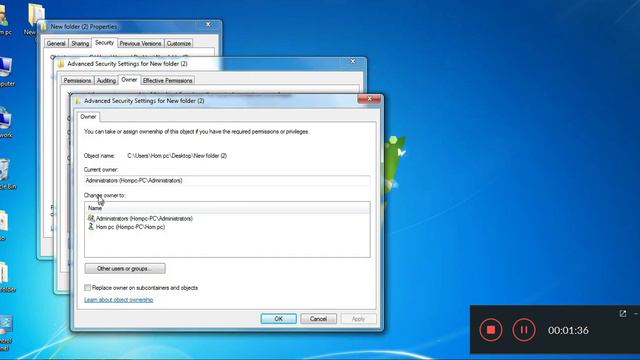Viewport: 640px width, 360px height.
Task: Click Cancel in the owner dialog
Action: [318, 319]
